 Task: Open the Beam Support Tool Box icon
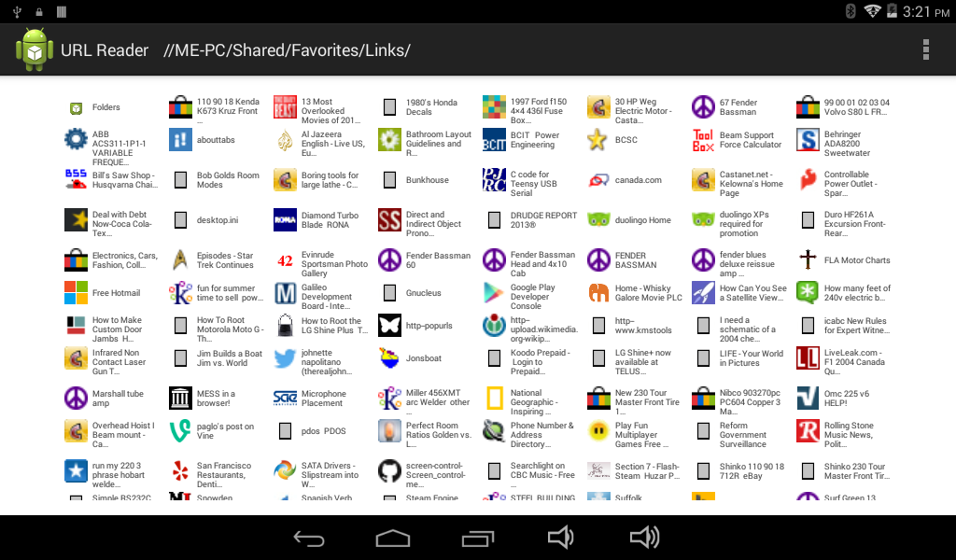pos(703,140)
